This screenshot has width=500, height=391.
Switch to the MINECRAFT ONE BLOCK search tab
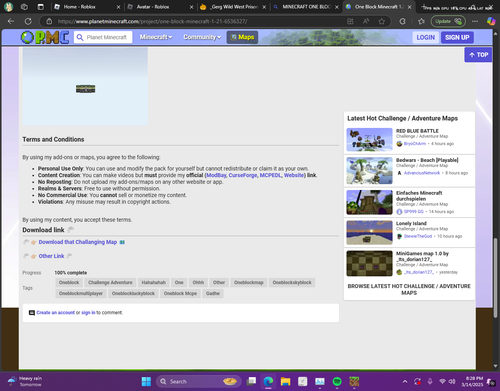[x=305, y=7]
